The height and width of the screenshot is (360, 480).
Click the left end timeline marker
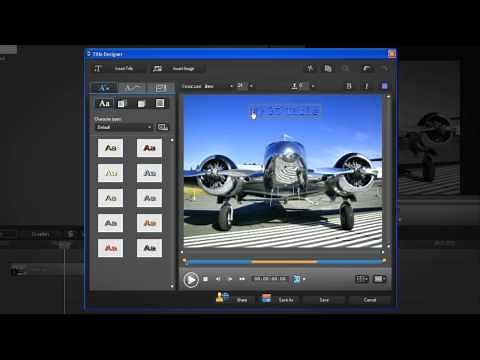click(184, 261)
